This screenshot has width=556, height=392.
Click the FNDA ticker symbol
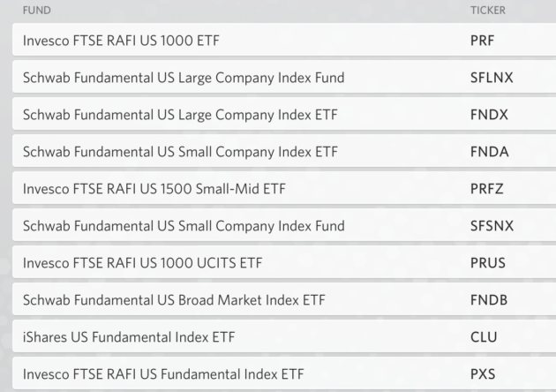click(490, 152)
